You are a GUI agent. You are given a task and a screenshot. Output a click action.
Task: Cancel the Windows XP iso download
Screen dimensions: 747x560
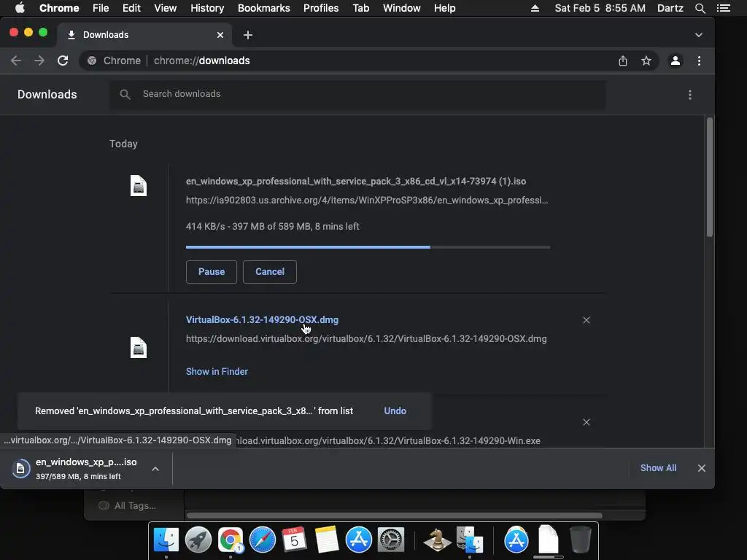coord(270,271)
